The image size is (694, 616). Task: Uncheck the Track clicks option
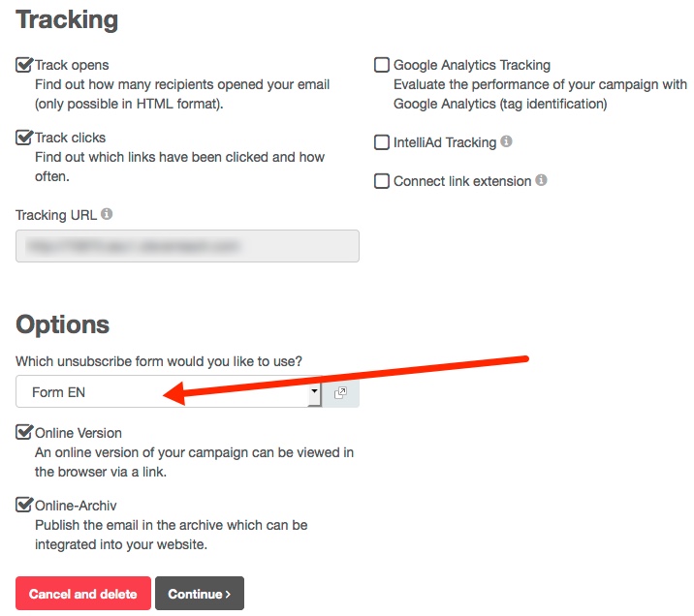coord(24,138)
